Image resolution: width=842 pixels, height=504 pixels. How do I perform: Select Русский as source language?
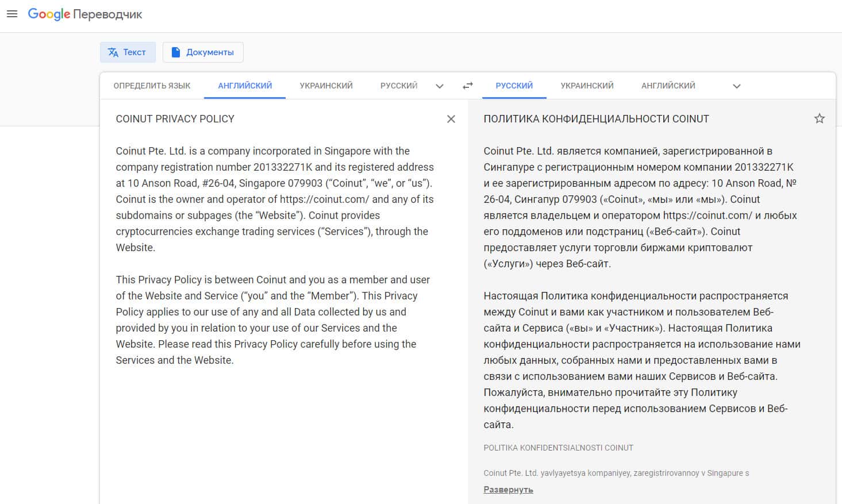[x=399, y=86]
